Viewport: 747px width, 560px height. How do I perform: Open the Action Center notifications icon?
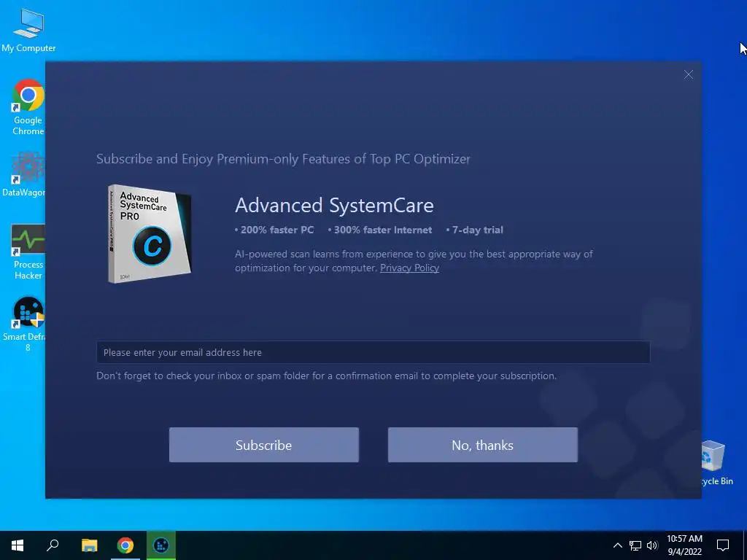(723, 545)
